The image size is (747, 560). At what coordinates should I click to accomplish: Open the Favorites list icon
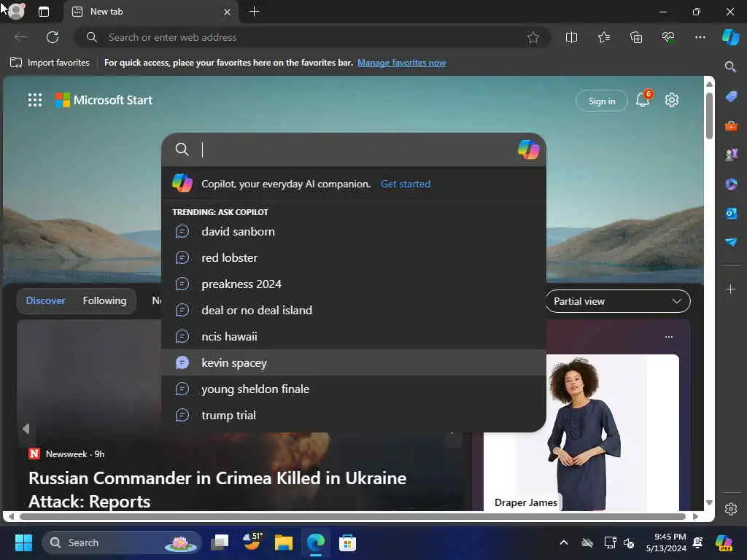[603, 37]
